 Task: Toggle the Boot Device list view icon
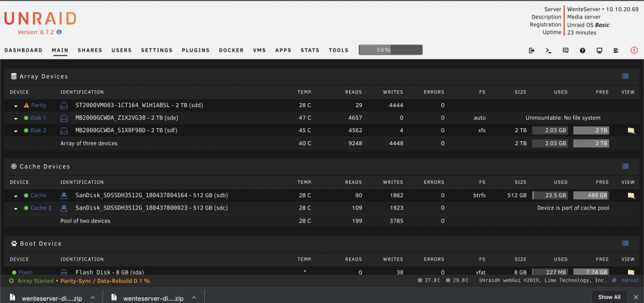[x=625, y=244]
